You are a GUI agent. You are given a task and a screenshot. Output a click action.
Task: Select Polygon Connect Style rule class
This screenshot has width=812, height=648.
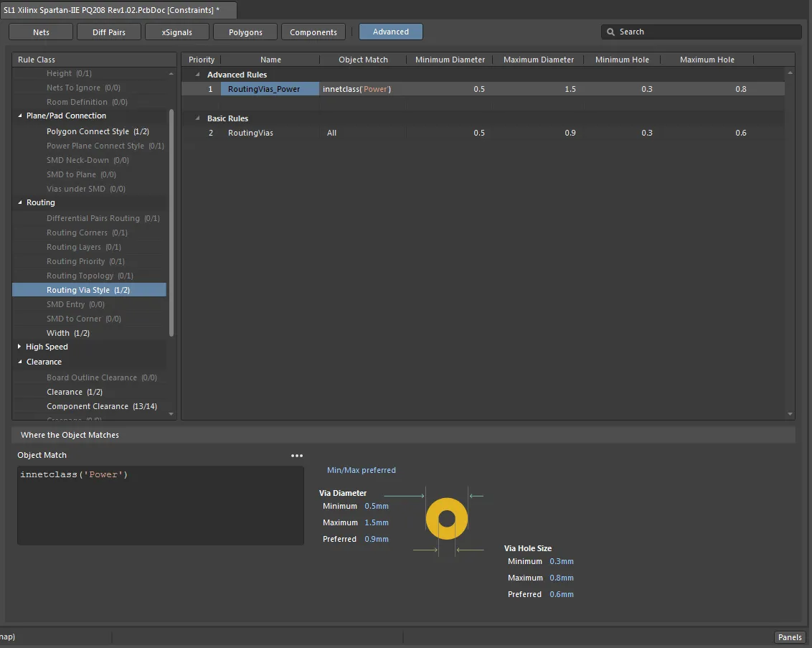(x=98, y=131)
